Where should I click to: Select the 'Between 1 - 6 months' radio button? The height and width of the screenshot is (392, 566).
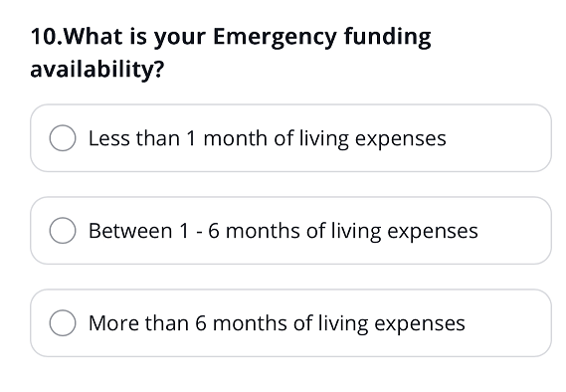(63, 230)
